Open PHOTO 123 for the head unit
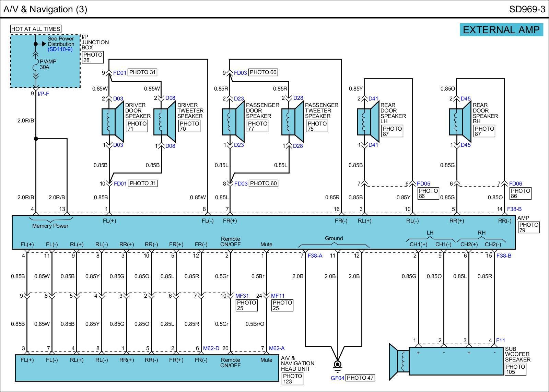The height and width of the screenshot is (392, 549). click(292, 379)
